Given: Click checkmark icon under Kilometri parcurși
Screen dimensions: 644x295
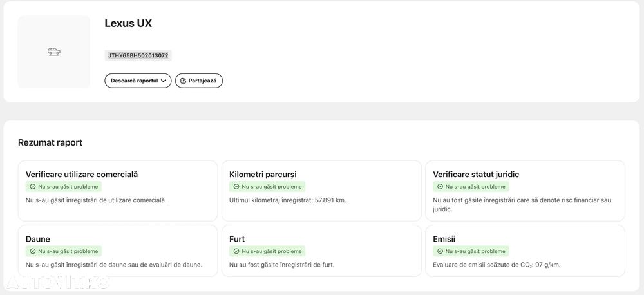Looking at the screenshot, I should point(236,187).
